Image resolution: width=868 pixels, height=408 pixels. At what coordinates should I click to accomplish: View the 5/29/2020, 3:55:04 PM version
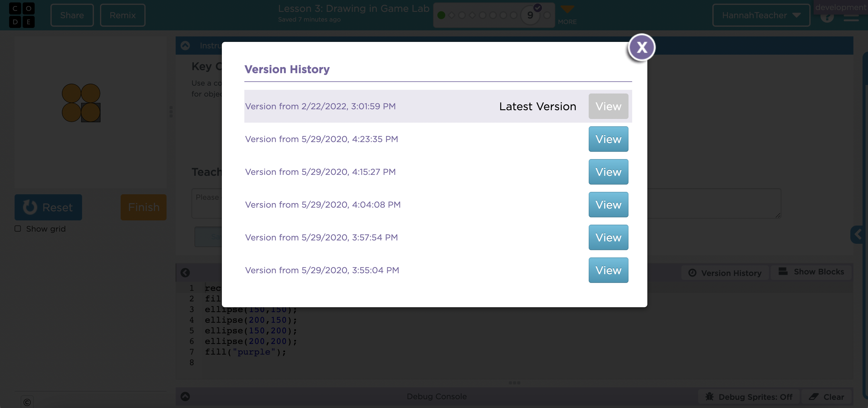[608, 270]
